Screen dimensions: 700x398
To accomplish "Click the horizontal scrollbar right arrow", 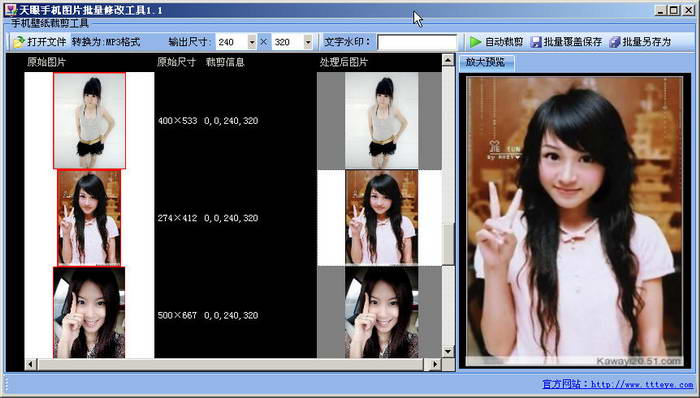I will pos(435,365).
